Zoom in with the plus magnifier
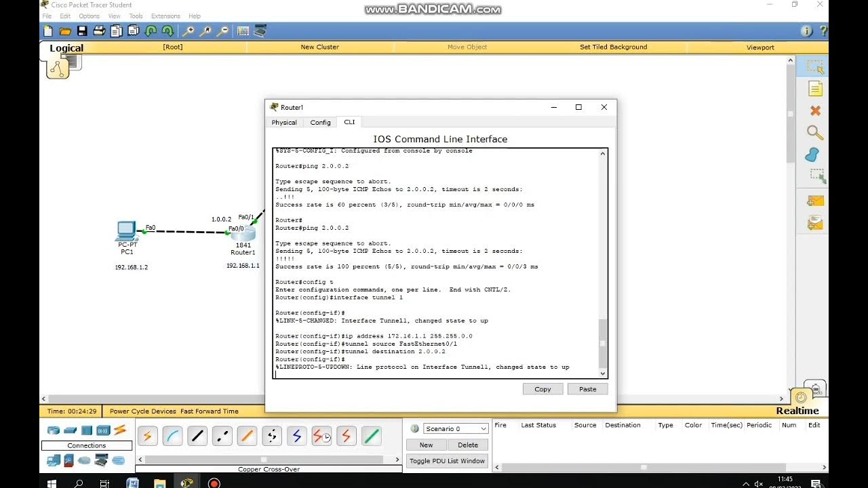Viewport: 868px width, 488px height. coord(189,31)
